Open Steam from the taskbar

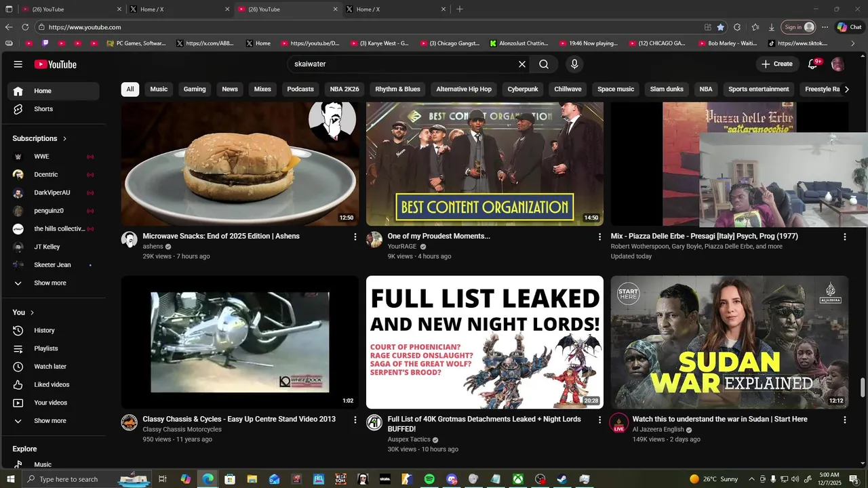562,479
